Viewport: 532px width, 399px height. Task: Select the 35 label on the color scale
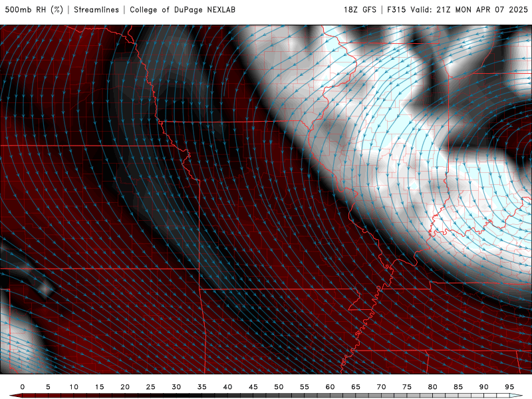pyautogui.click(x=202, y=387)
